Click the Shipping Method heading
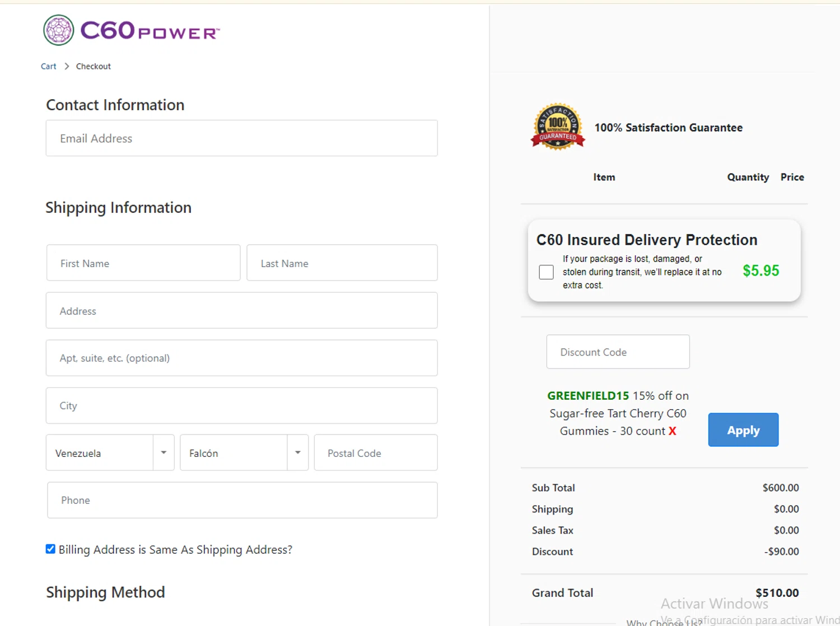This screenshot has width=840, height=626. pos(105,592)
